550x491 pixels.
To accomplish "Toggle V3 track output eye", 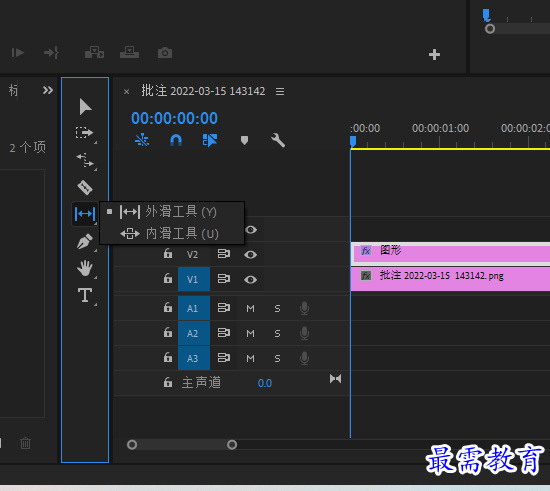I will [251, 230].
